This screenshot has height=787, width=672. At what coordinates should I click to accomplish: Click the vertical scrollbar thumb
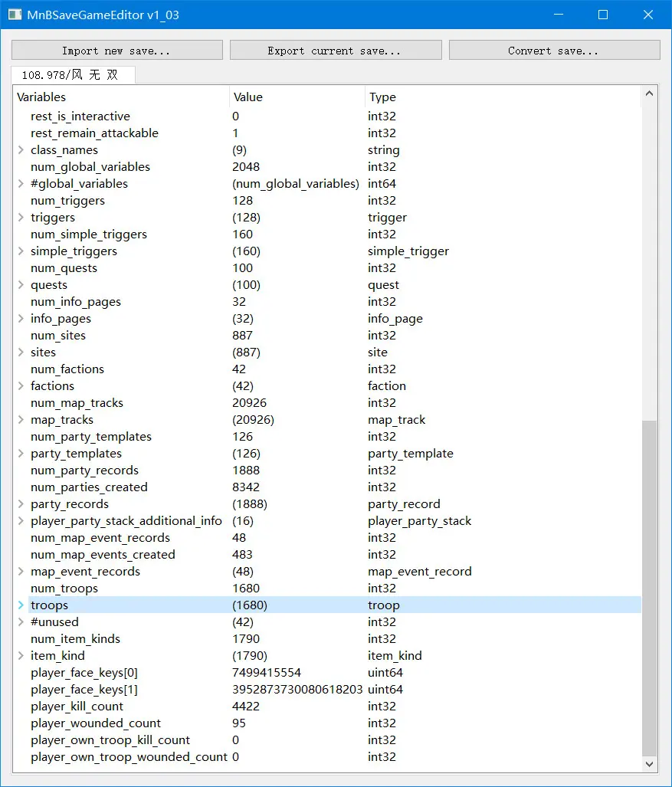(649, 589)
